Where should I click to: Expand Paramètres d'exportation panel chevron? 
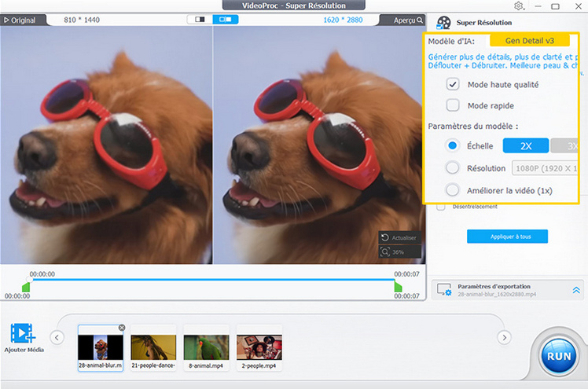(x=576, y=290)
